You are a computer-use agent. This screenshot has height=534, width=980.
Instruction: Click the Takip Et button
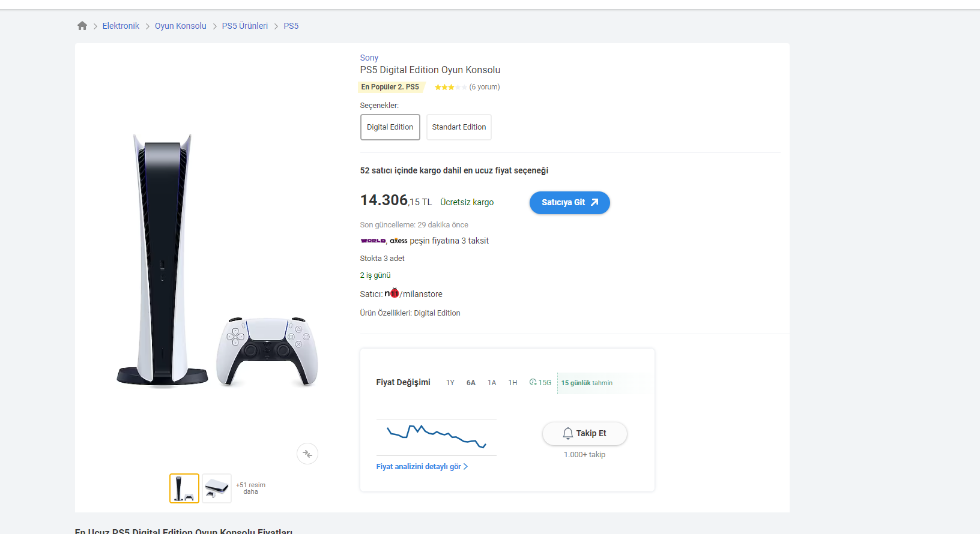point(585,434)
